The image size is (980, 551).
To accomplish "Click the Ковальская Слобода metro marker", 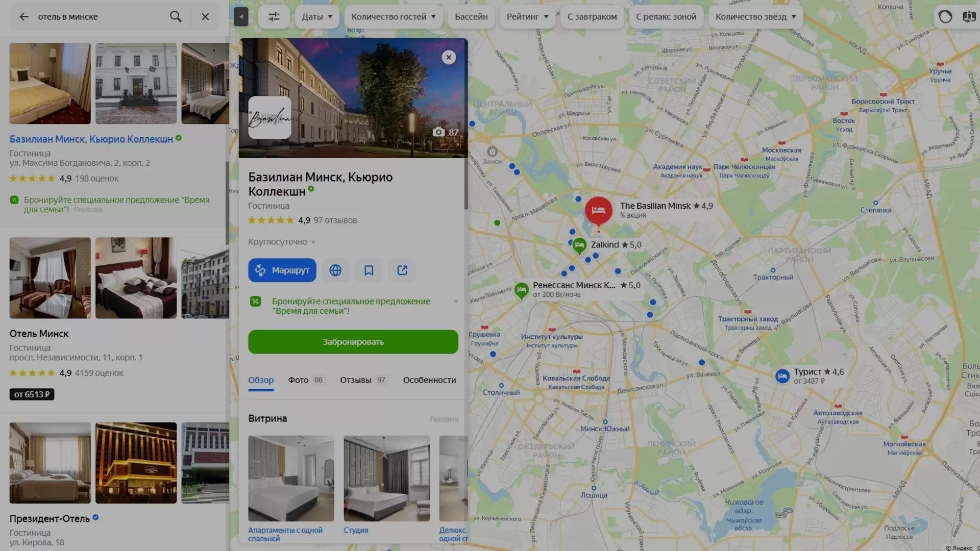I will [x=576, y=371].
